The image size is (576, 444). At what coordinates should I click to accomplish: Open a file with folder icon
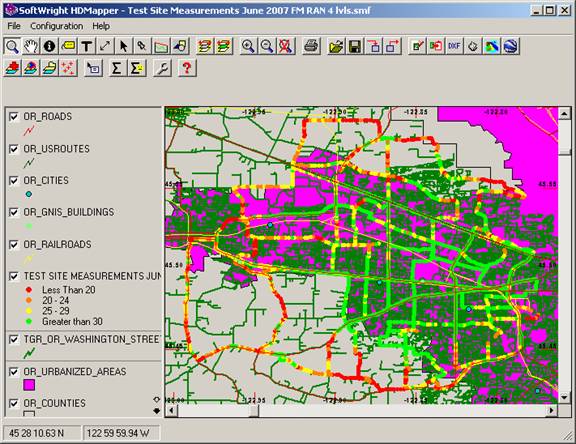coord(336,46)
